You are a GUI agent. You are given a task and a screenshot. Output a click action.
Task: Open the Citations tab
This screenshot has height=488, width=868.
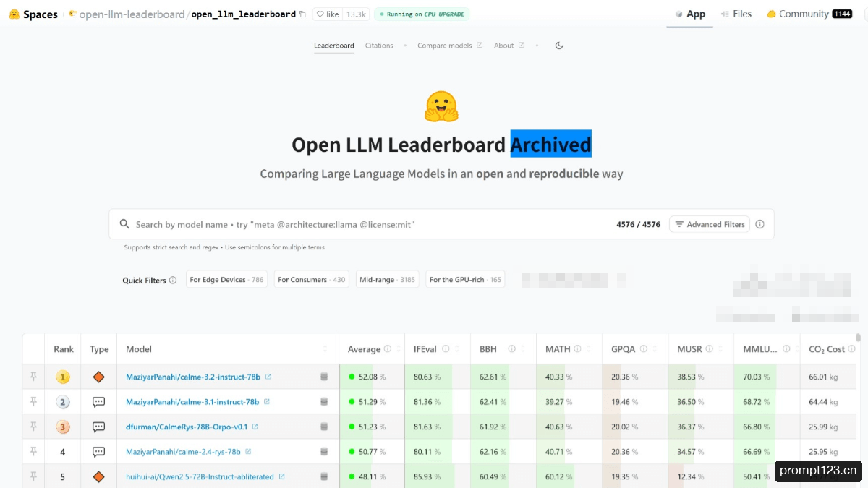(379, 46)
